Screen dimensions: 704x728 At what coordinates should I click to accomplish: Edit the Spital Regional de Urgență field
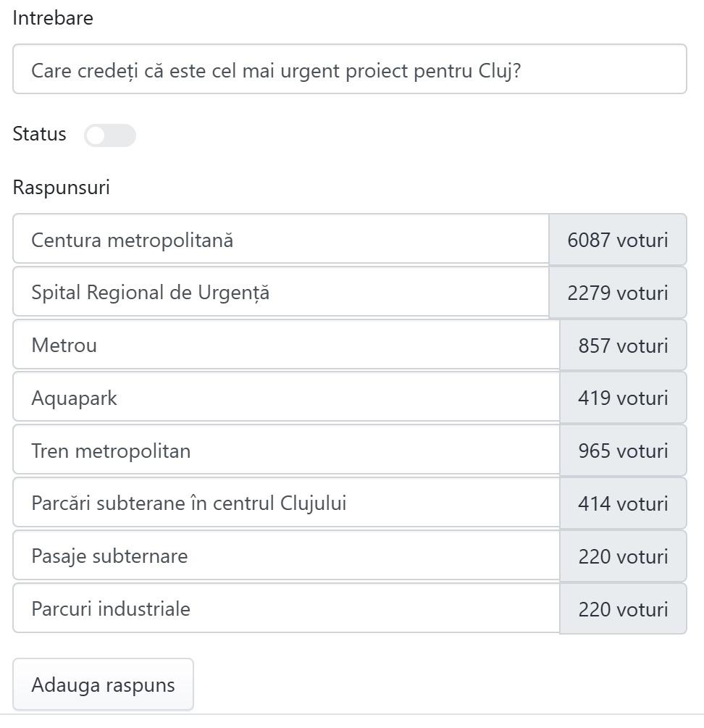[280, 293]
